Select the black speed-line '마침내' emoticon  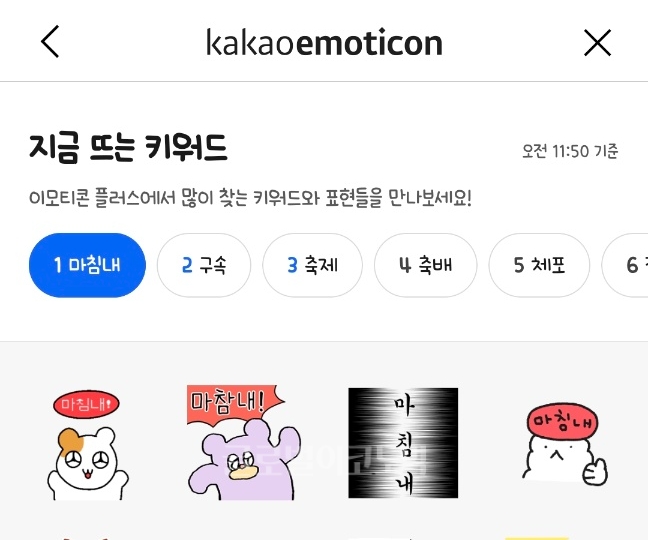click(403, 443)
